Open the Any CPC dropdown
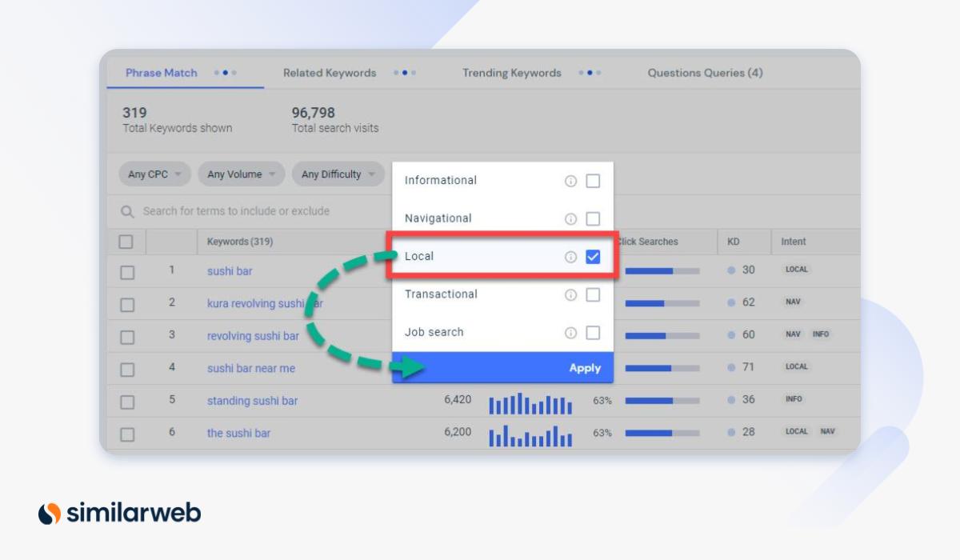Image resolution: width=960 pixels, height=560 pixels. click(154, 174)
